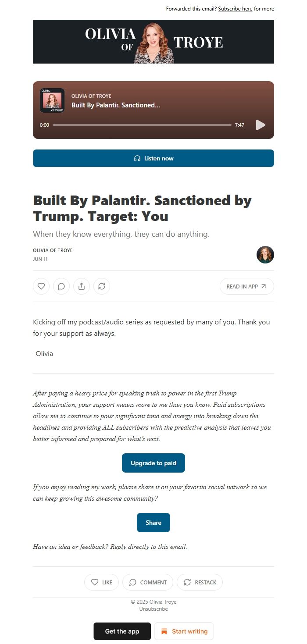The height and width of the screenshot is (644, 307).
Task: Click Start writing
Action: [184, 631]
